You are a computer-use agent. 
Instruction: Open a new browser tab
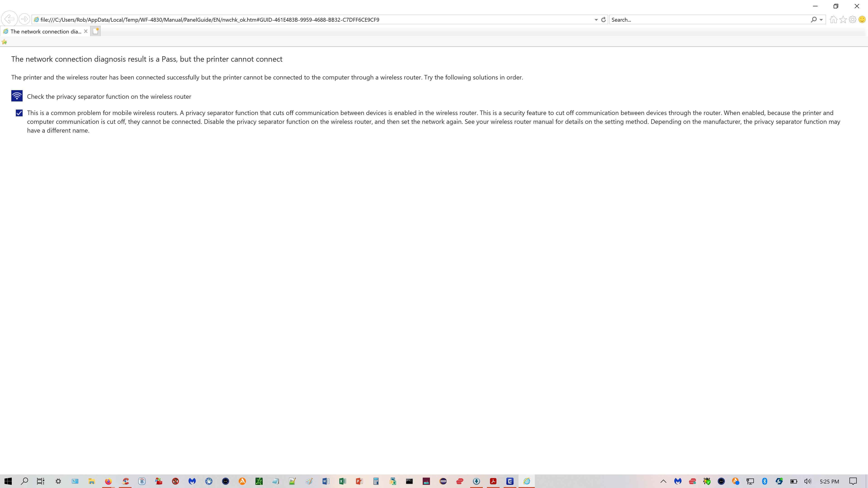[96, 31]
